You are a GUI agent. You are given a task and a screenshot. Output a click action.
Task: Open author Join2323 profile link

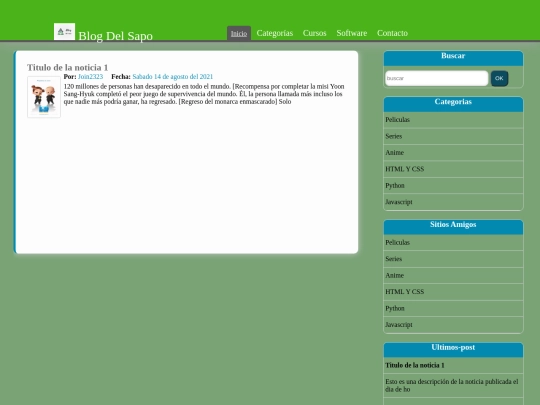point(90,76)
